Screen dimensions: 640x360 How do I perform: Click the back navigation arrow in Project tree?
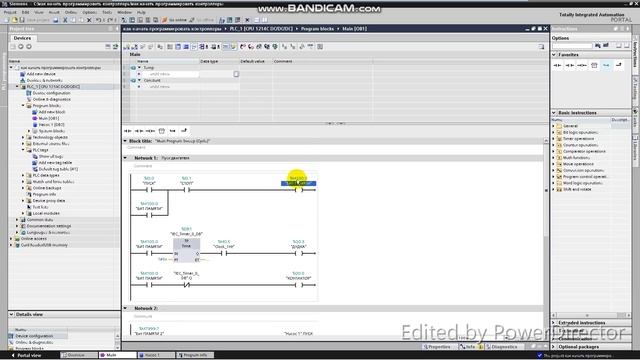tap(21, 47)
